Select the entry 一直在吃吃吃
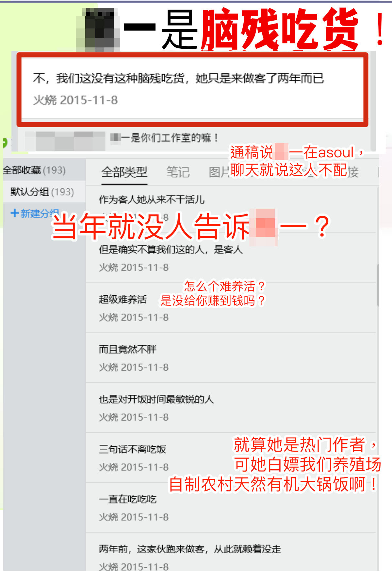 pos(231,508)
